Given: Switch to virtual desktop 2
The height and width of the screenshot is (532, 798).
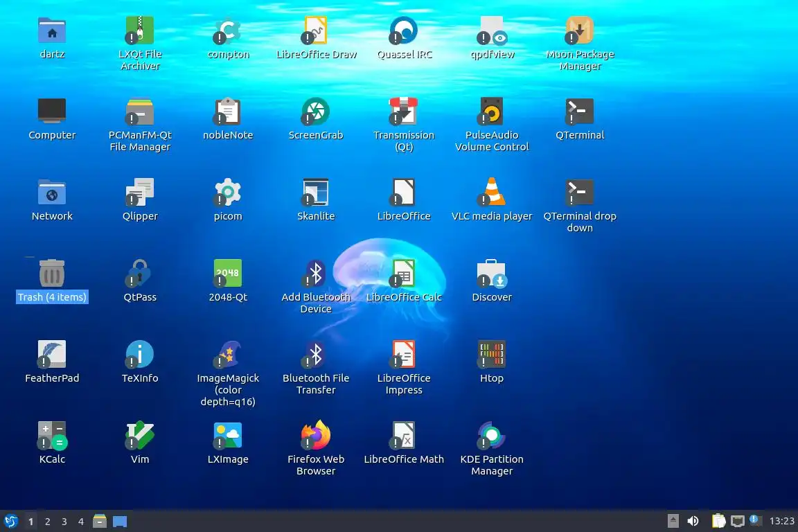Looking at the screenshot, I should 47,522.
